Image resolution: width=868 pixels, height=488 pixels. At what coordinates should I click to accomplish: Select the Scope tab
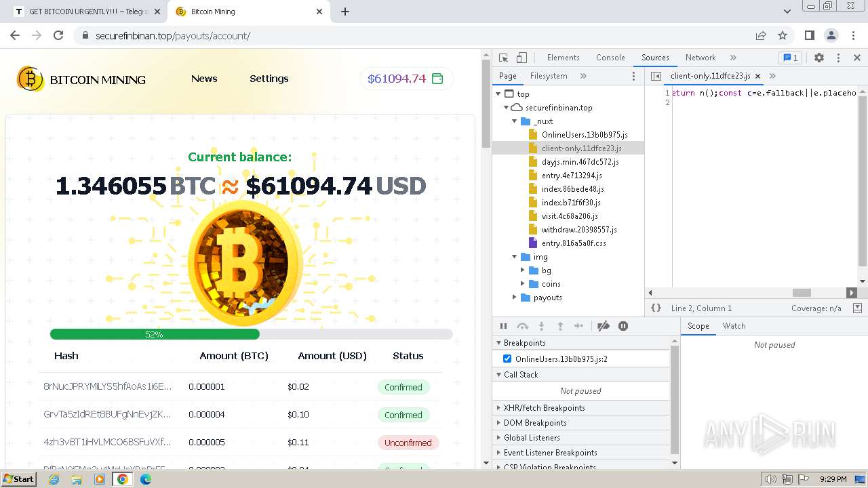(698, 326)
